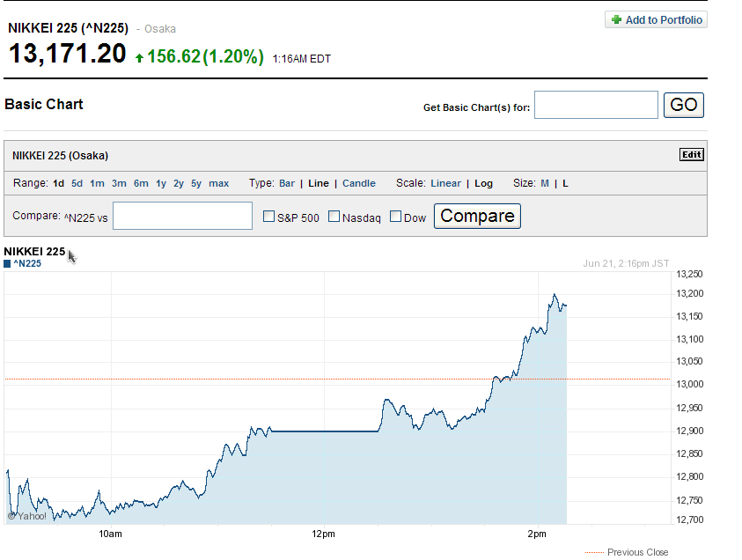The width and height of the screenshot is (742, 560).
Task: Click the NIKKEI 225 (Osaka) panel title
Action: tap(60, 156)
